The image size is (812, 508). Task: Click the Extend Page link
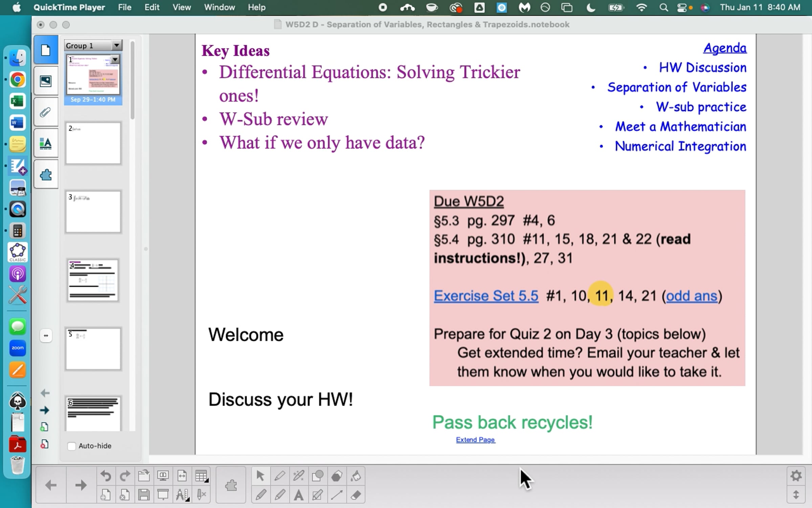pos(475,440)
